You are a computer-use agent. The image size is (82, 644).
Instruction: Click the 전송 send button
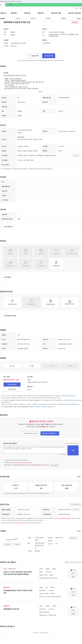[73, 450]
